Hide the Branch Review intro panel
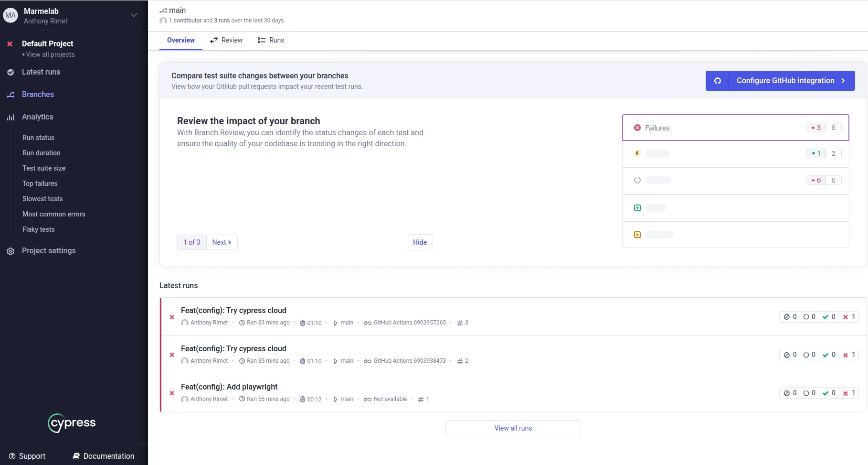868x465 pixels. click(x=420, y=242)
